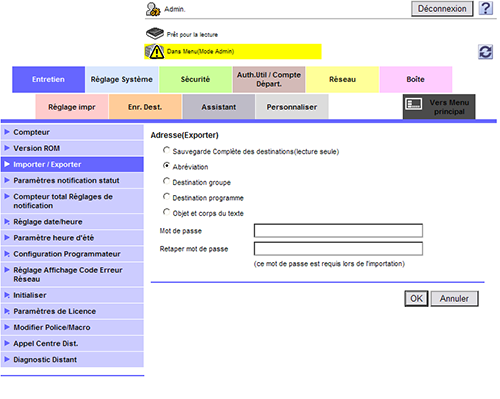The image size is (500, 399).
Task: Switch to the Enr. Dest. tab
Action: click(x=145, y=107)
